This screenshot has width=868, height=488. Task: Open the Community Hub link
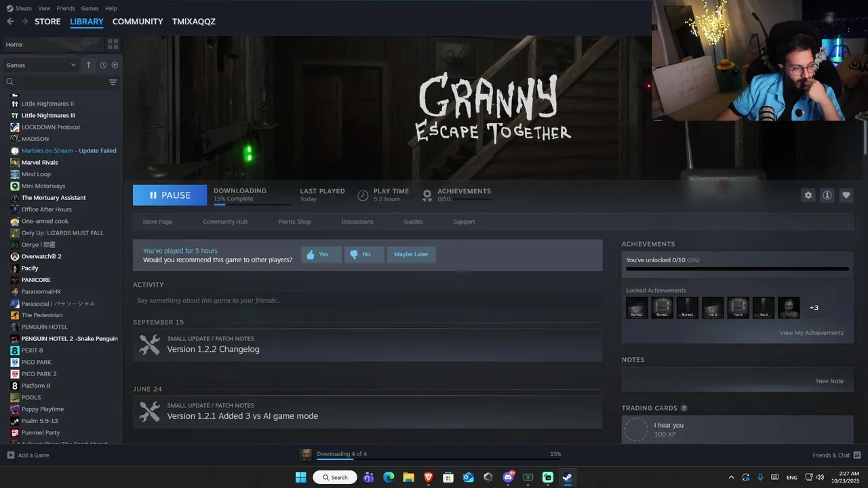coord(225,222)
